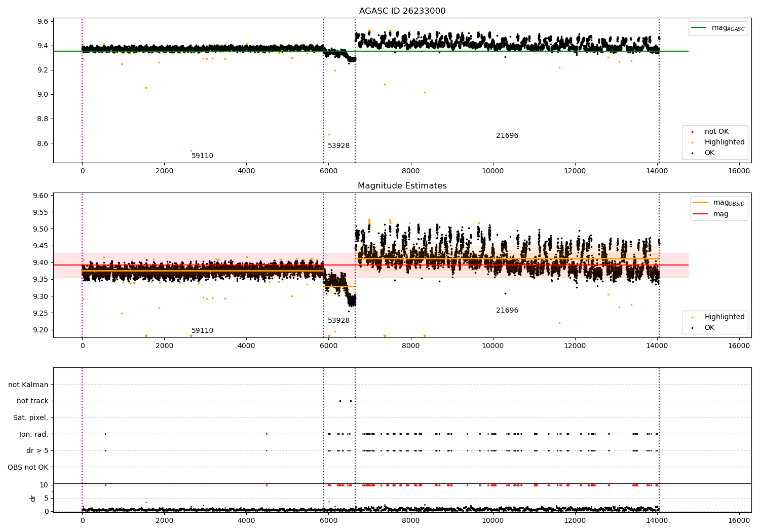Viewport: 760px width, 532px height.
Task: Click the 8.6 y-tick in the top plot
Action: tap(43, 143)
